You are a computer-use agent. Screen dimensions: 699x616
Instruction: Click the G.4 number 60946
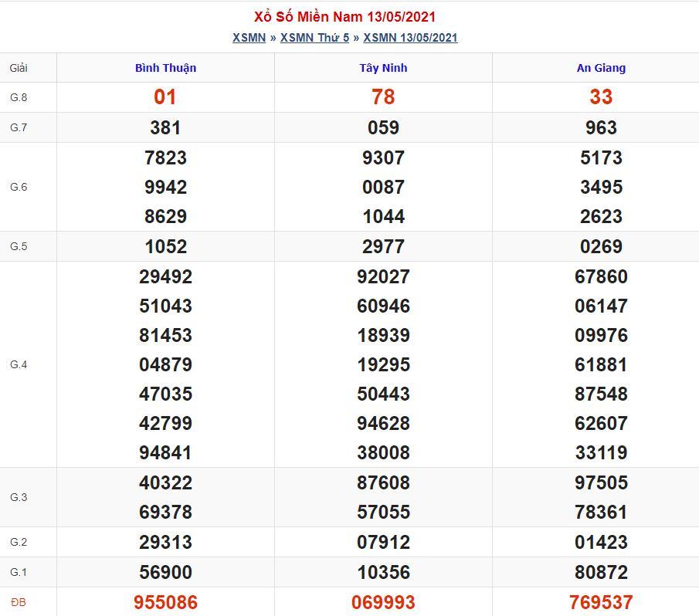tap(383, 306)
